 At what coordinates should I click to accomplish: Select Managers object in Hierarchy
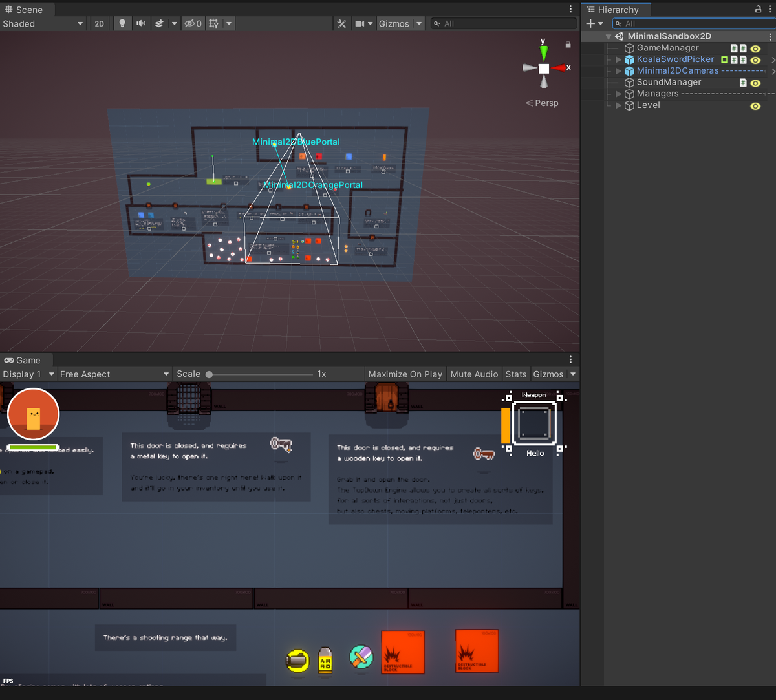658,94
